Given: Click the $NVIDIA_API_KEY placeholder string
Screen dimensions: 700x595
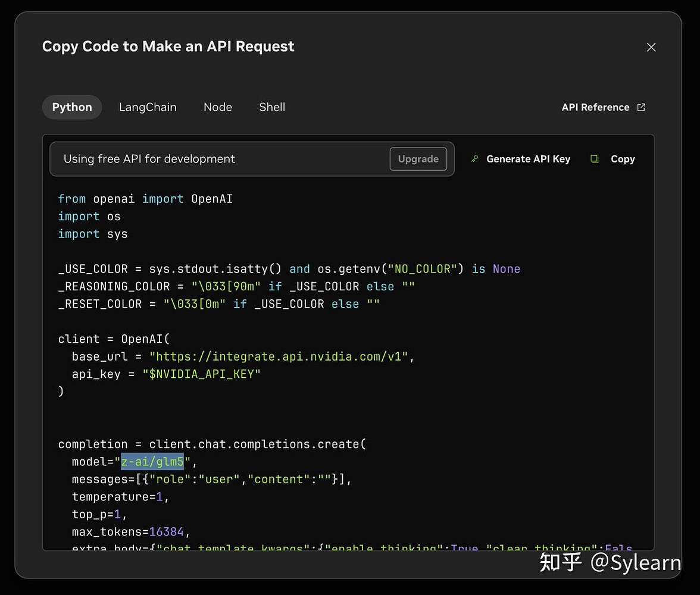Looking at the screenshot, I should point(201,374).
